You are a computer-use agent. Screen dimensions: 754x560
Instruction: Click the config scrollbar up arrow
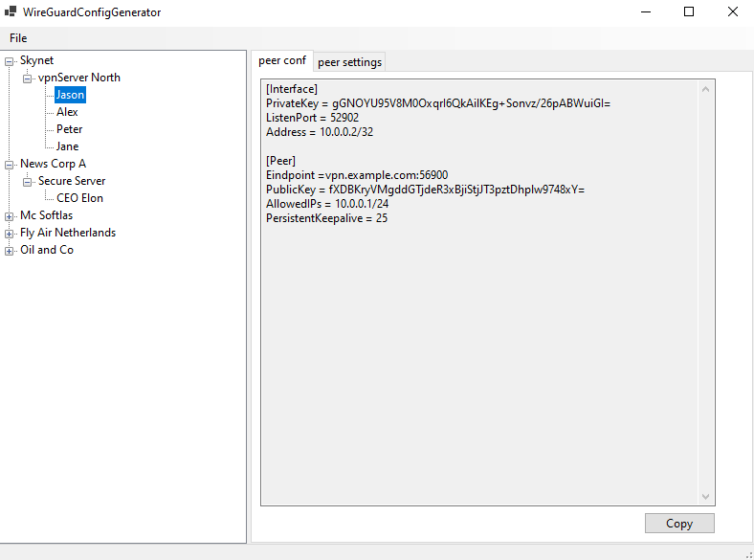click(705, 89)
